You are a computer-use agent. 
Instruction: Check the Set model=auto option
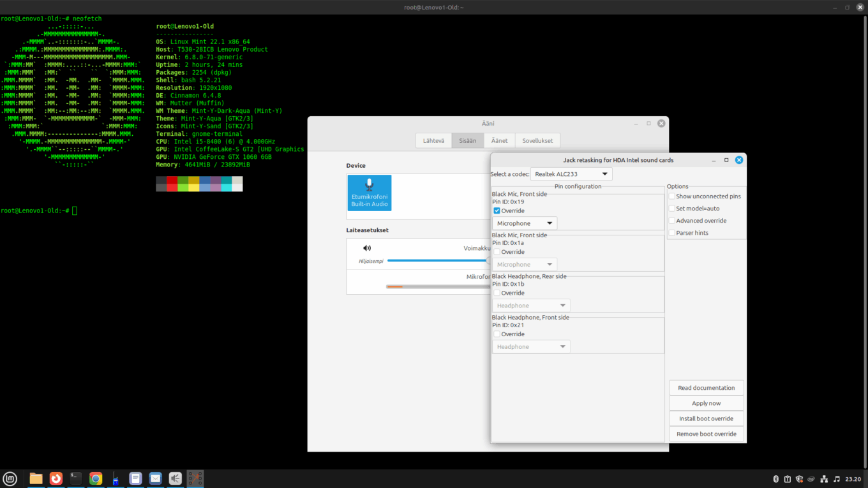pos(671,209)
